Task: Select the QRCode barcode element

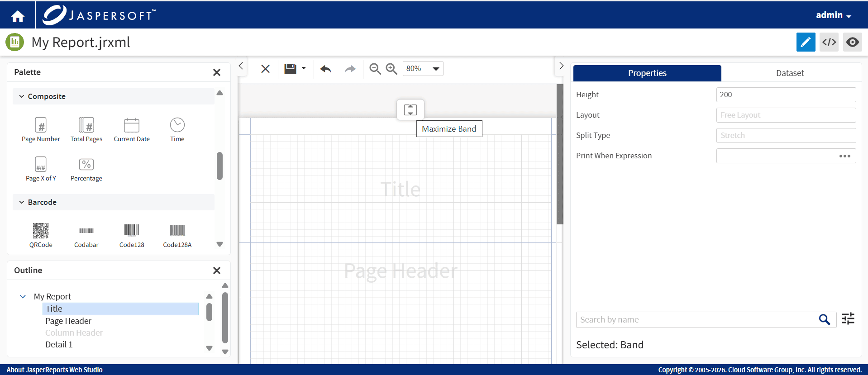Action: [41, 235]
